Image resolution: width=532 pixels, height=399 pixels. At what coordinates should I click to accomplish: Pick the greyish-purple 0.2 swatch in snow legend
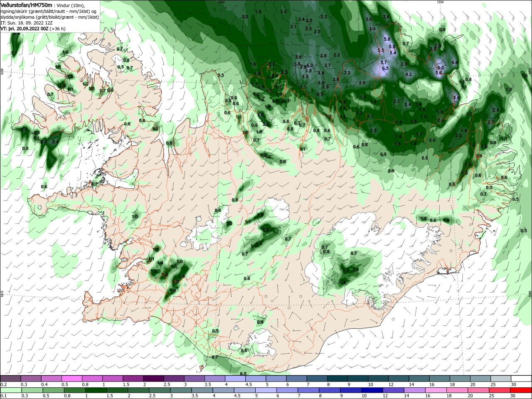pos(10,379)
